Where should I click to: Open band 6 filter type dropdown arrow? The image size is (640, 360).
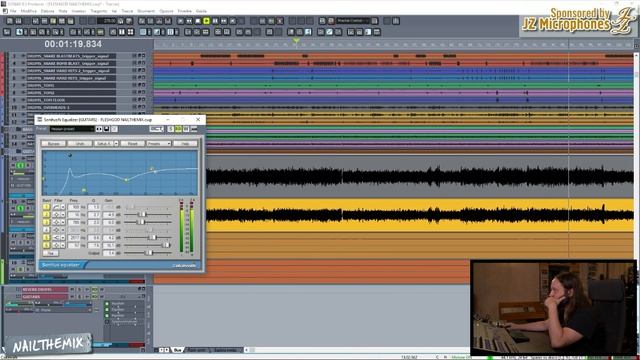point(63,245)
